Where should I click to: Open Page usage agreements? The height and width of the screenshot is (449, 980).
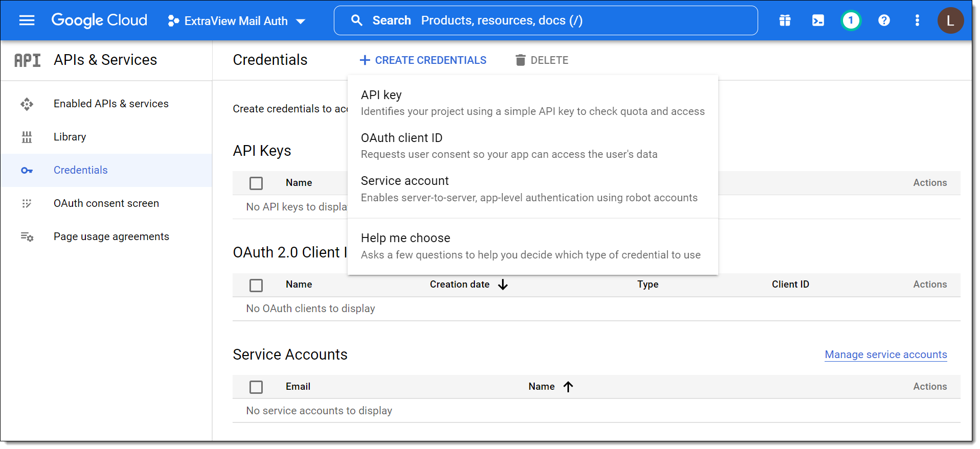point(111,237)
